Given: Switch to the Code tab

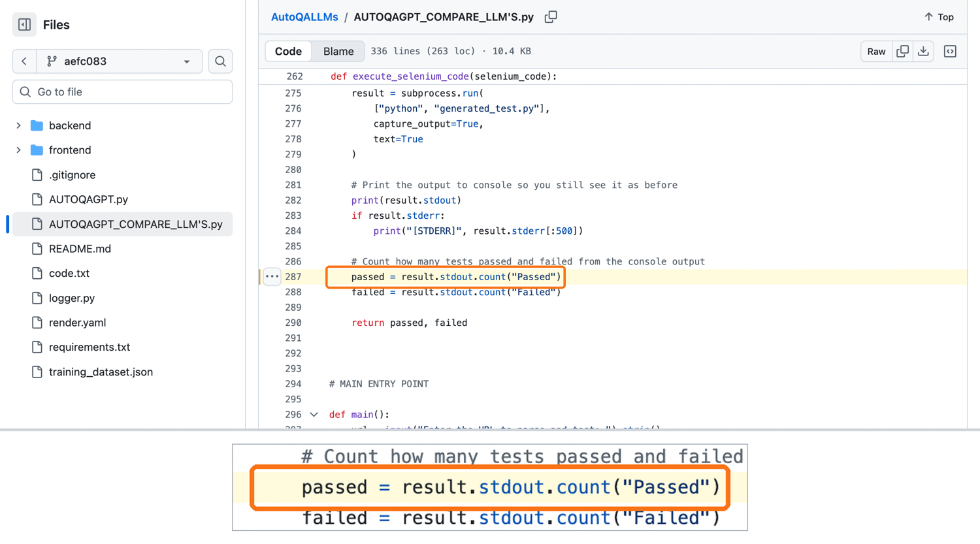Looking at the screenshot, I should (x=288, y=51).
